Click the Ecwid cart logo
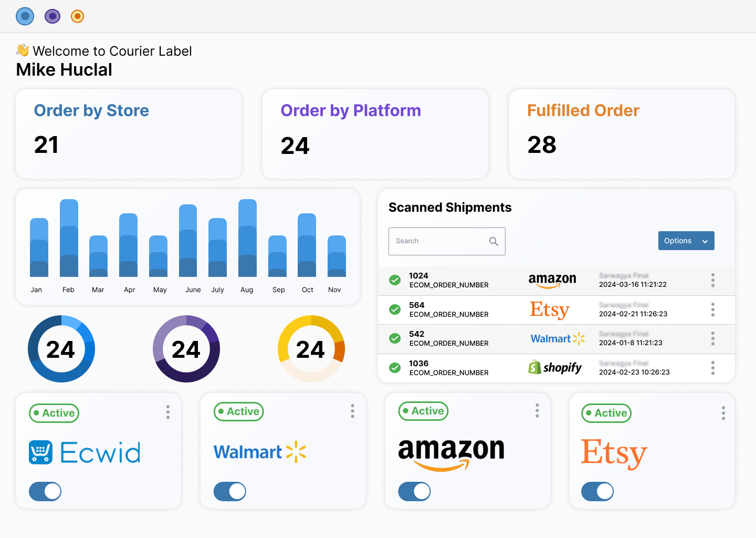 pyautogui.click(x=40, y=452)
